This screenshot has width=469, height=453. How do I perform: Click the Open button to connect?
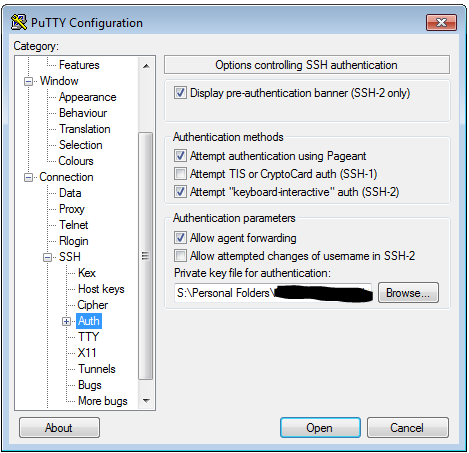pyautogui.click(x=320, y=428)
